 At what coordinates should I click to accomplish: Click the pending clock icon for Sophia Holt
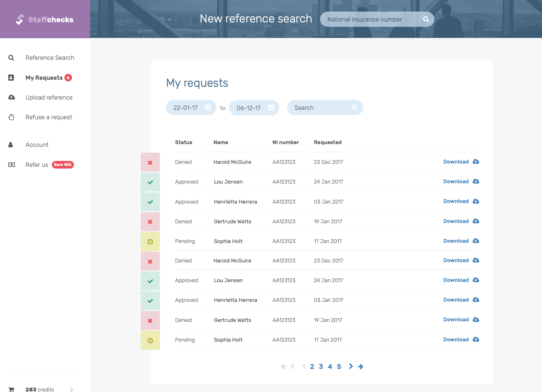(150, 242)
